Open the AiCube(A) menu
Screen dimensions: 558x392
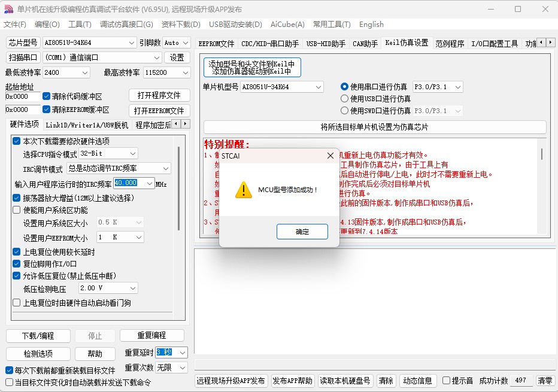[287, 25]
